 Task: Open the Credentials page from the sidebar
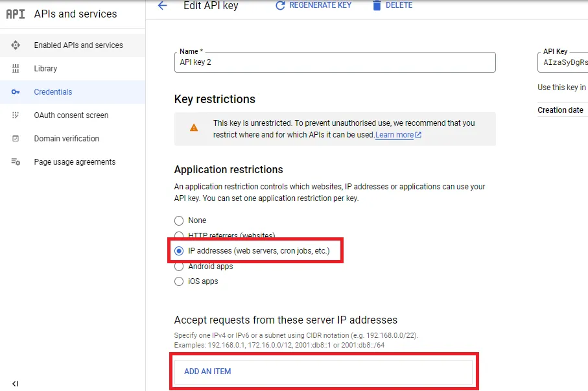53,91
